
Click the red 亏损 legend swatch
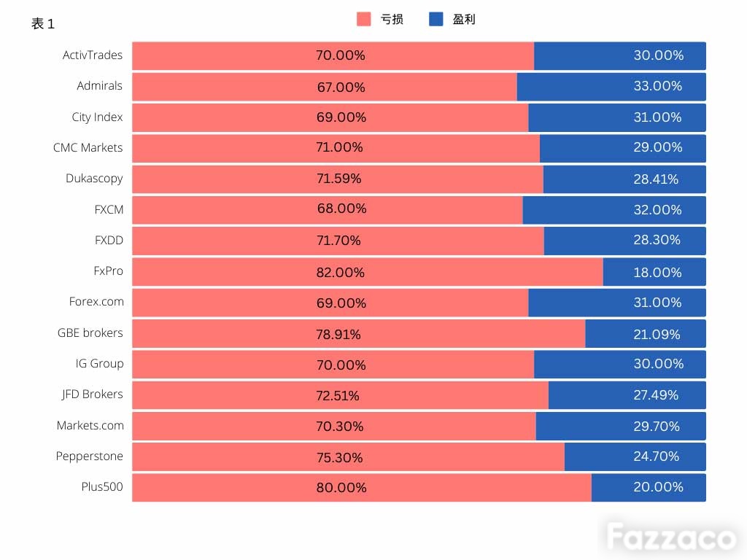coord(363,19)
